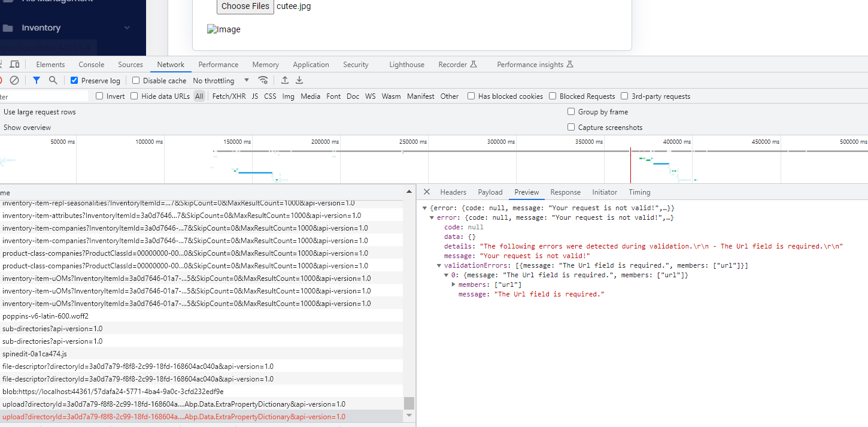Toggle the network filter funnel icon
The height and width of the screenshot is (427, 868).
point(37,80)
